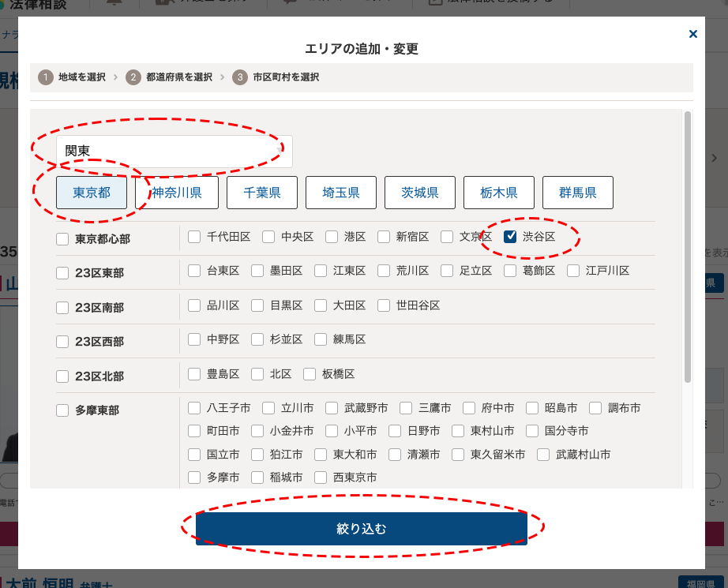
Task: Check the 武蔵村山市 checkbox
Action: tap(543, 455)
